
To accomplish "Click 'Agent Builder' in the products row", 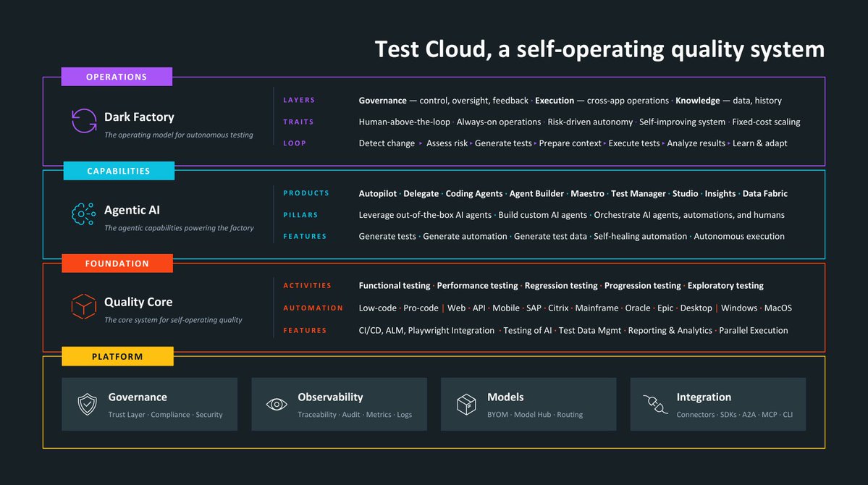I will point(536,193).
